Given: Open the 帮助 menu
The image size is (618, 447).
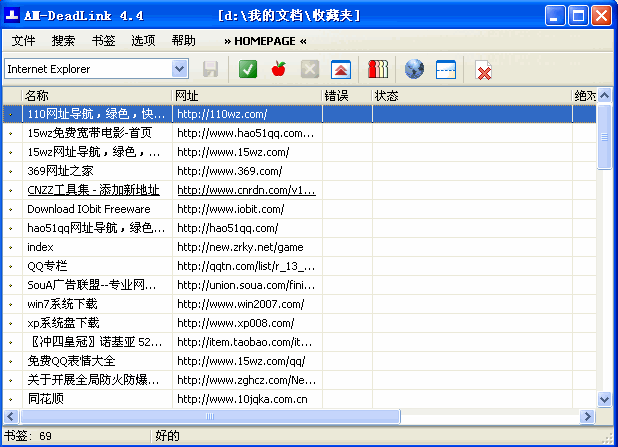Looking at the screenshot, I should (x=183, y=41).
